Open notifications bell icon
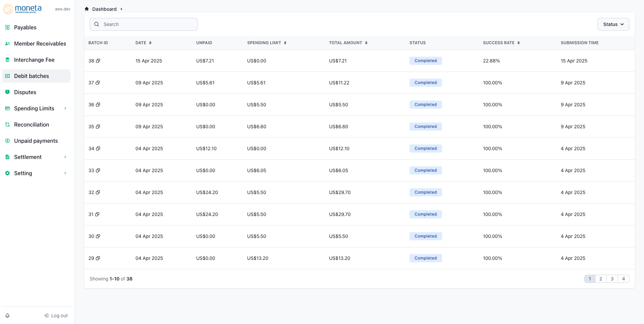Image resolution: width=644 pixels, height=324 pixels. coord(7,316)
